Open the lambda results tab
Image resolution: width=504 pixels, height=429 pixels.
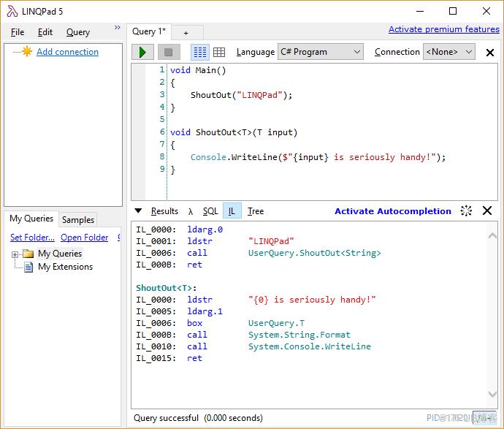tap(191, 211)
